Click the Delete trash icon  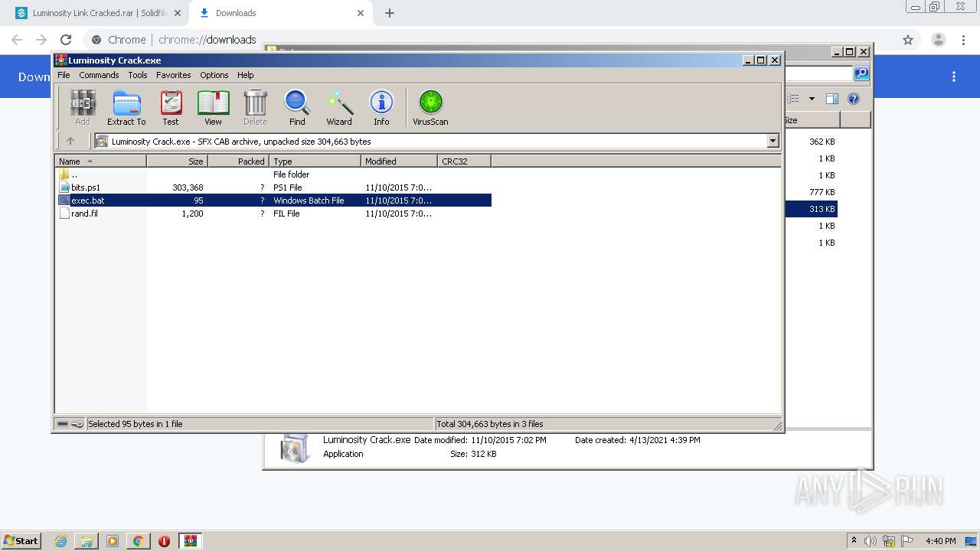[x=255, y=107]
